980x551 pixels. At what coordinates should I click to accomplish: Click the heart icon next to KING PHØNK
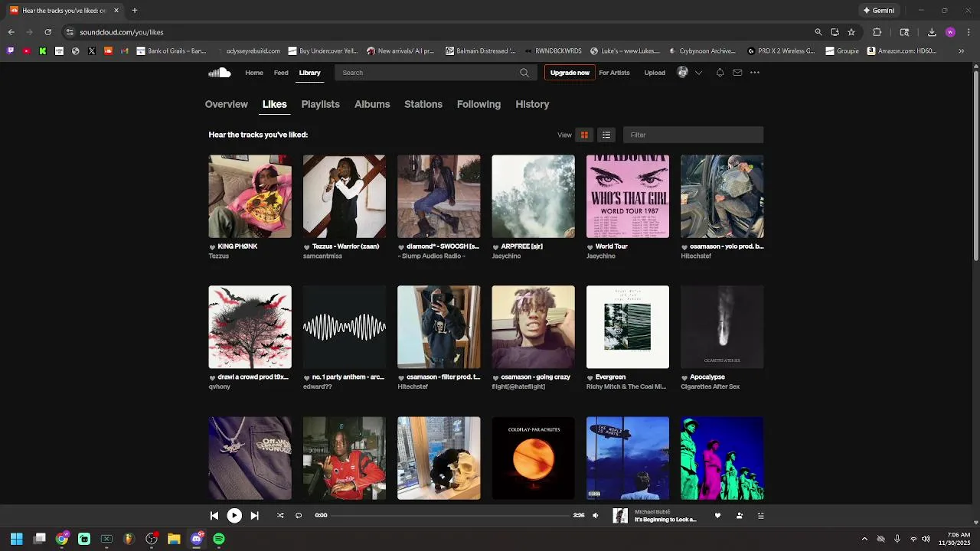[213, 247]
